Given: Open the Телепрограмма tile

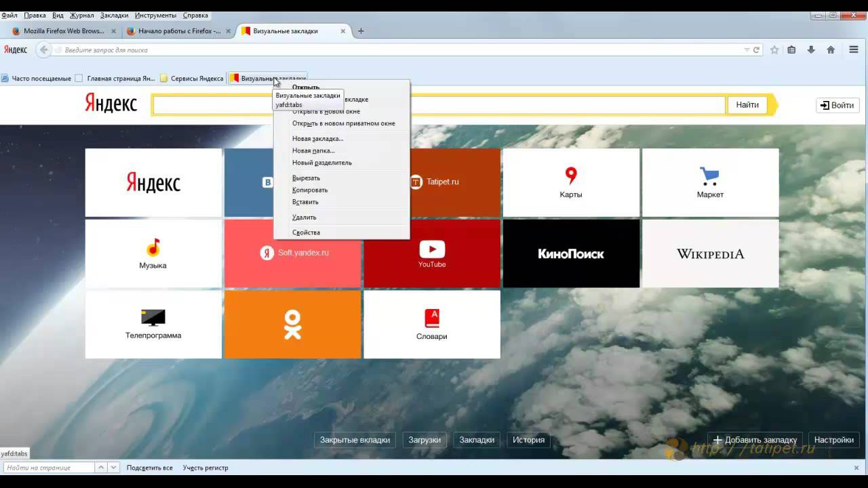Looking at the screenshot, I should (x=153, y=324).
